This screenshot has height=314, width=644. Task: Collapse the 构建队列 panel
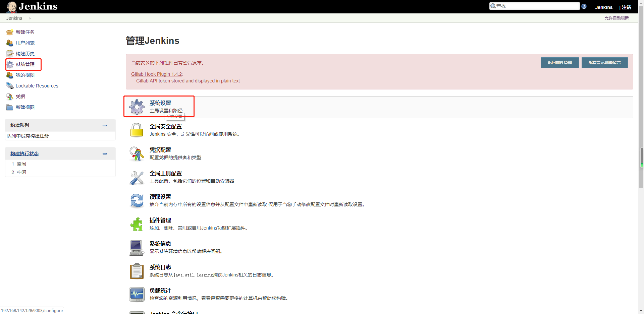[x=105, y=125]
